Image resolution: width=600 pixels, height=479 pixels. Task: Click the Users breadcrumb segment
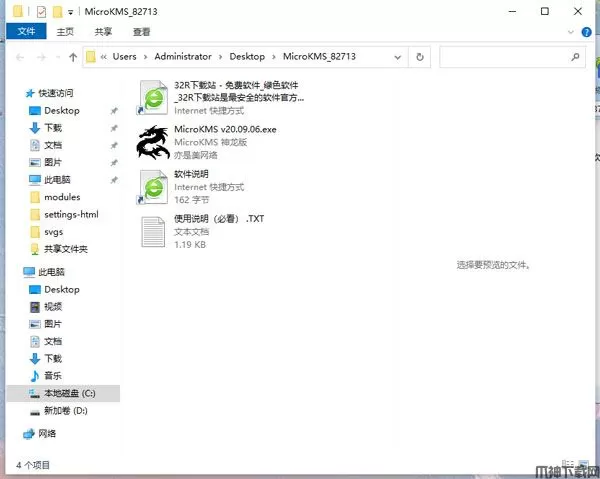point(124,57)
